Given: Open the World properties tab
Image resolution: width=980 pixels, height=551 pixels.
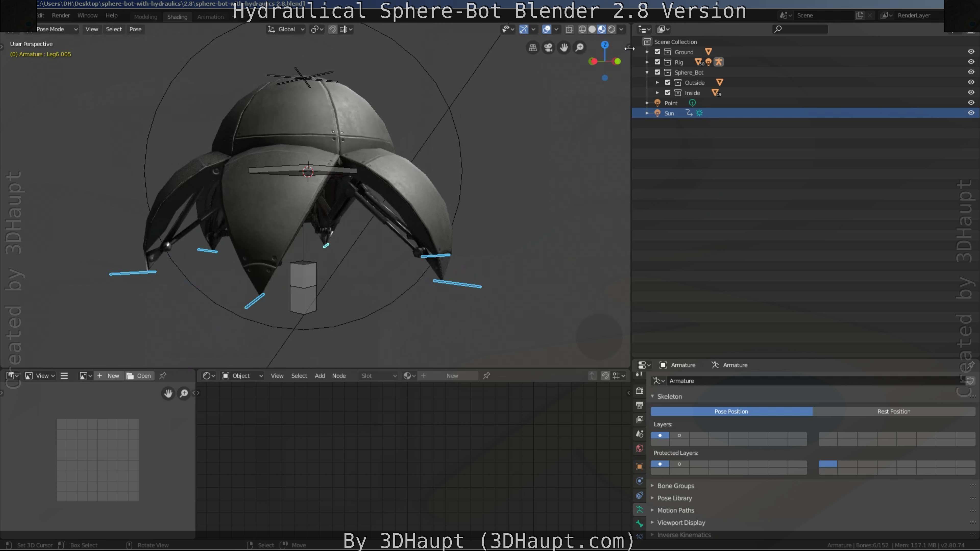Looking at the screenshot, I should click(x=640, y=448).
